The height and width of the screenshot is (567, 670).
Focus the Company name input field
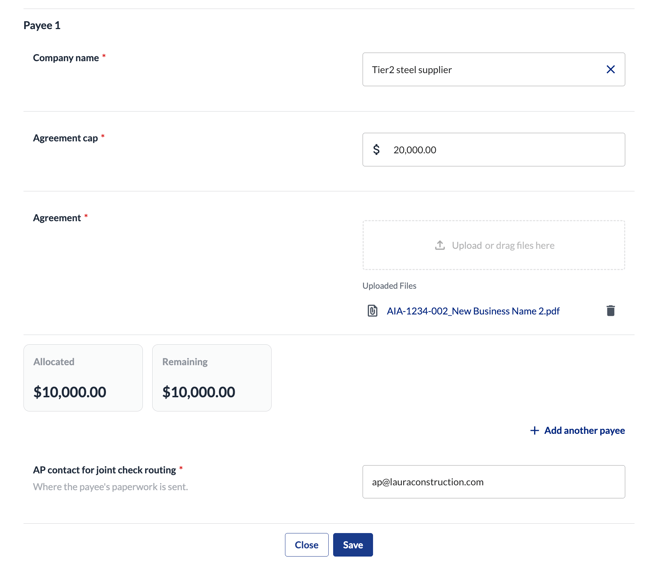(494, 69)
